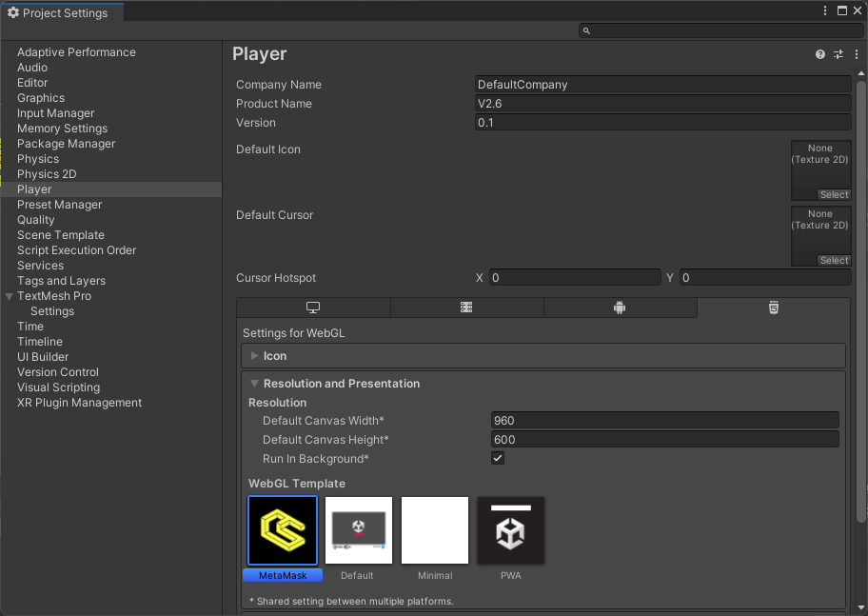This screenshot has height=616, width=868.
Task: Switch to the Android platform tab
Action: click(620, 308)
